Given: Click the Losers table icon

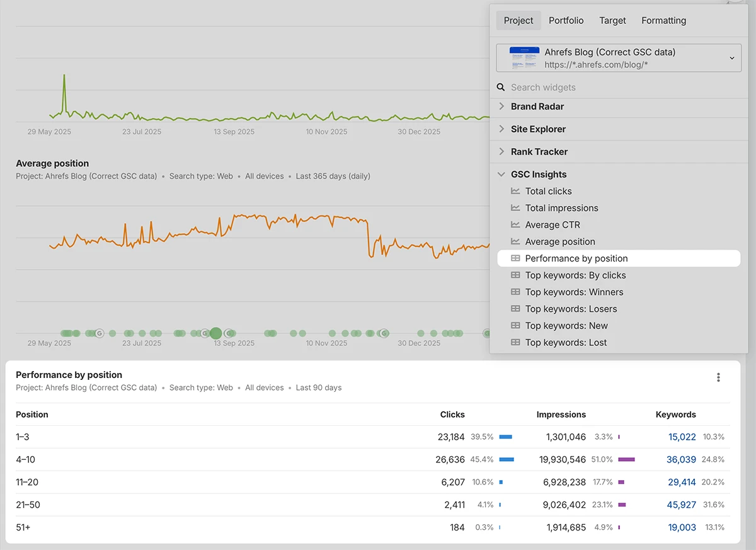Looking at the screenshot, I should click(515, 309).
